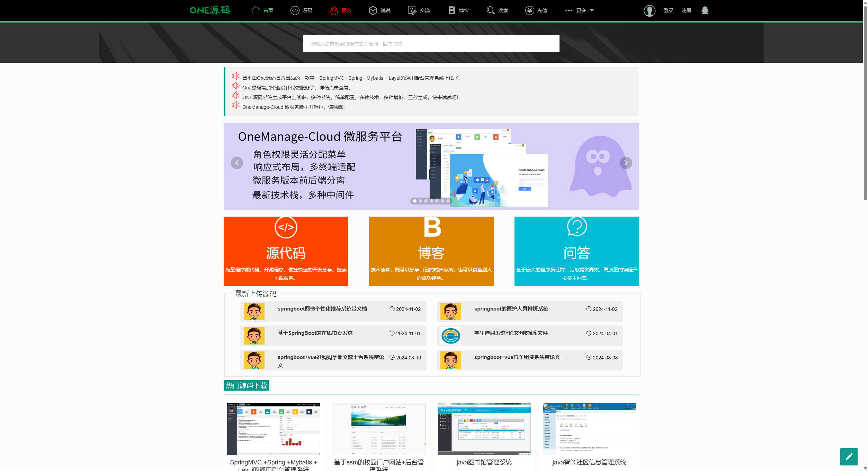
Task: Focus the material keyword search field
Action: tap(431, 44)
